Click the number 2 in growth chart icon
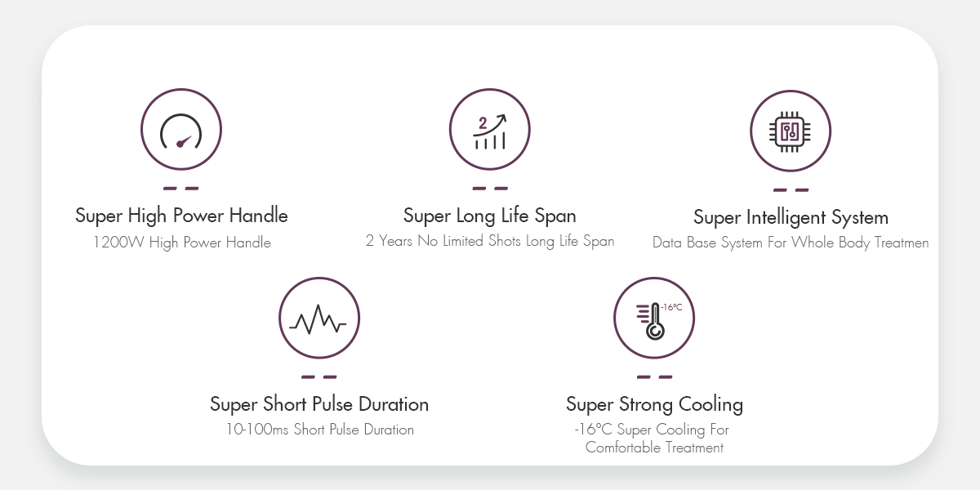Screen dimensions: 980x490 (x=483, y=123)
